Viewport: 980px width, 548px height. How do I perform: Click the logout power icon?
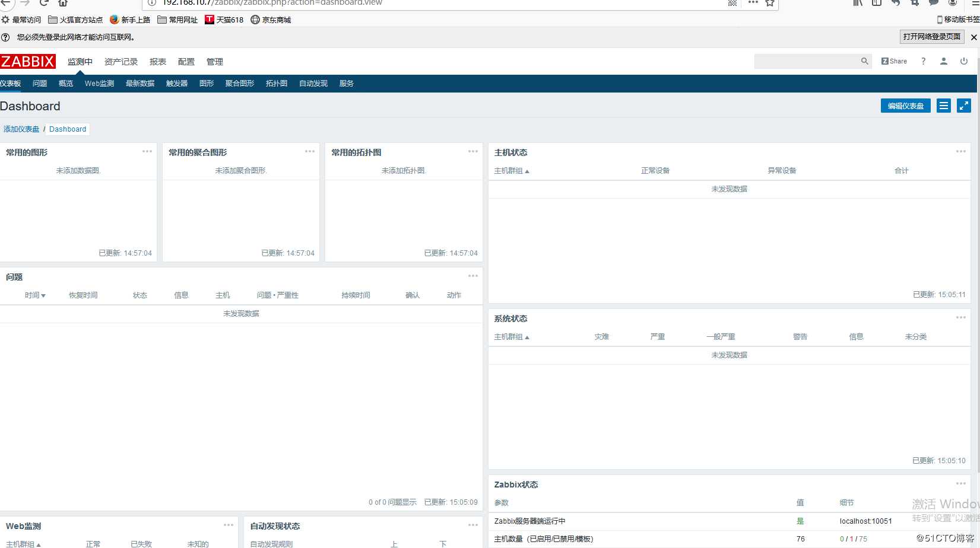[964, 61]
